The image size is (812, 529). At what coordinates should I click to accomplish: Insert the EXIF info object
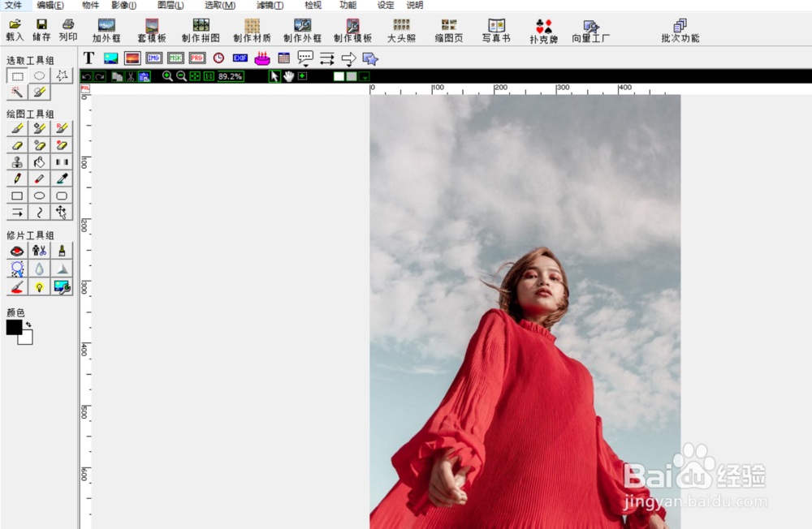point(240,58)
